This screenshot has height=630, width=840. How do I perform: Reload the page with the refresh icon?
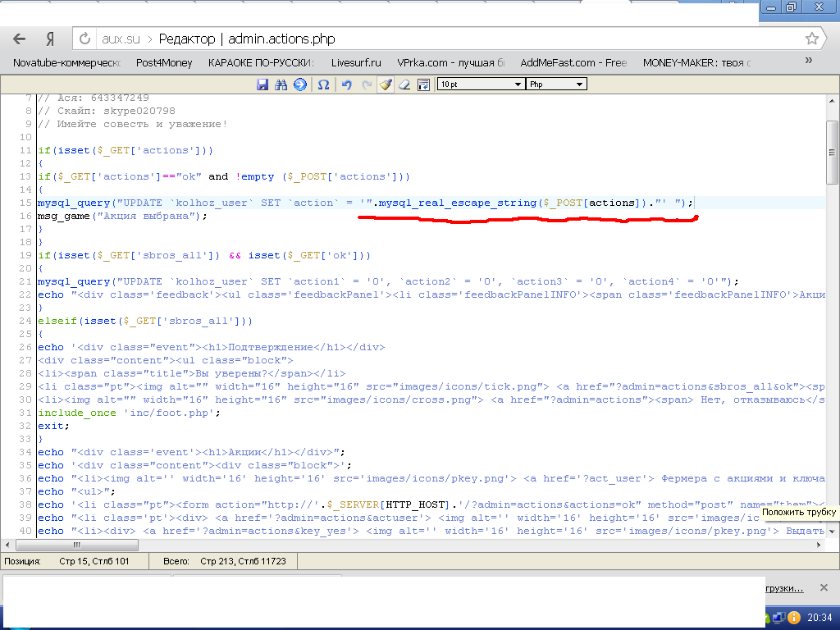[x=84, y=39]
